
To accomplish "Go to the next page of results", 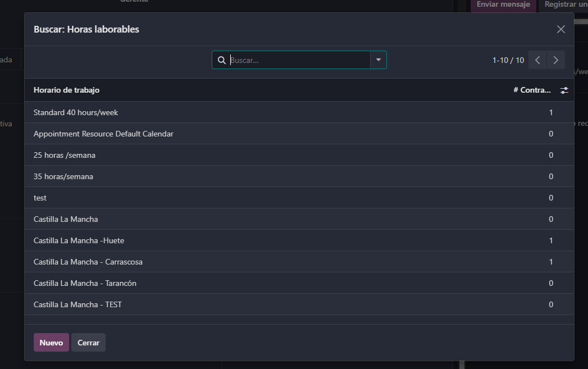I will click(x=556, y=60).
